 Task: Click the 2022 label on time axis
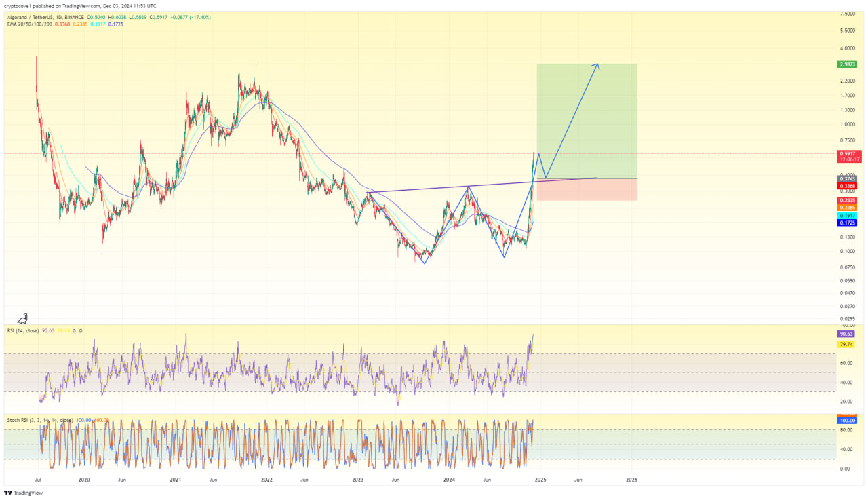tap(267, 479)
